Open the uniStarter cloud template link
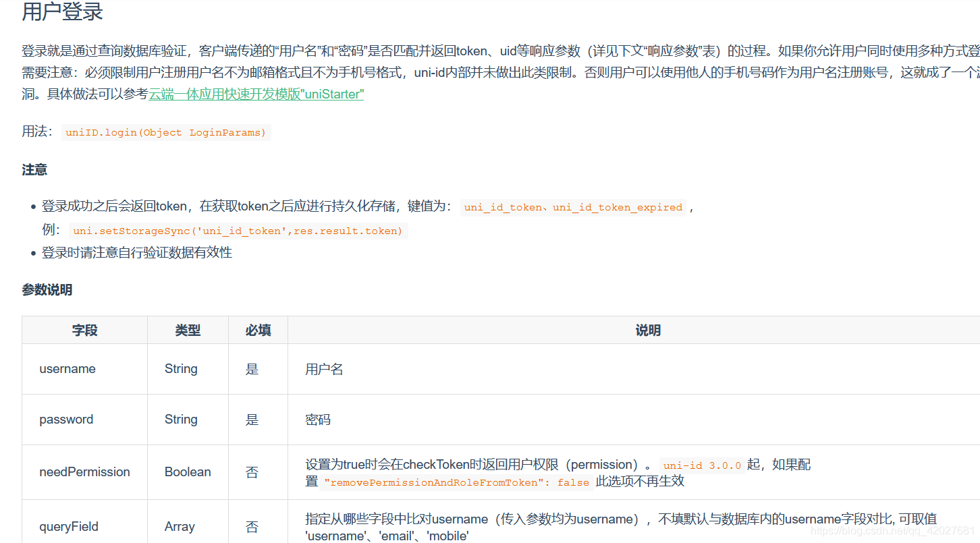980x543 pixels. (x=256, y=94)
